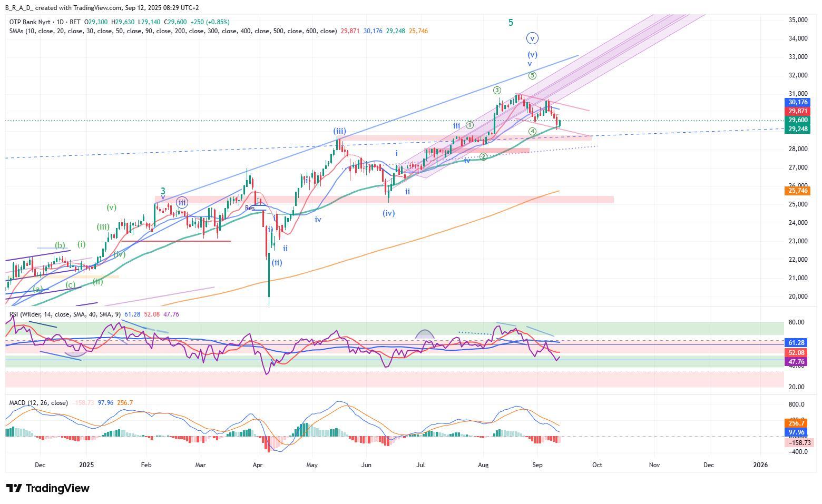Image resolution: width=822 pixels, height=504 pixels.
Task: Open the RSI (Wilder, 14...) indicator legend
Action: pyautogui.click(x=64, y=314)
